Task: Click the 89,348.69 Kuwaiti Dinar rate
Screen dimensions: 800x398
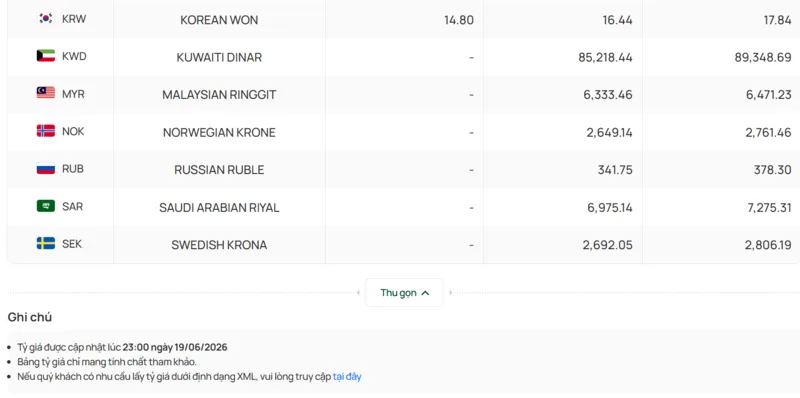Action: tap(763, 57)
